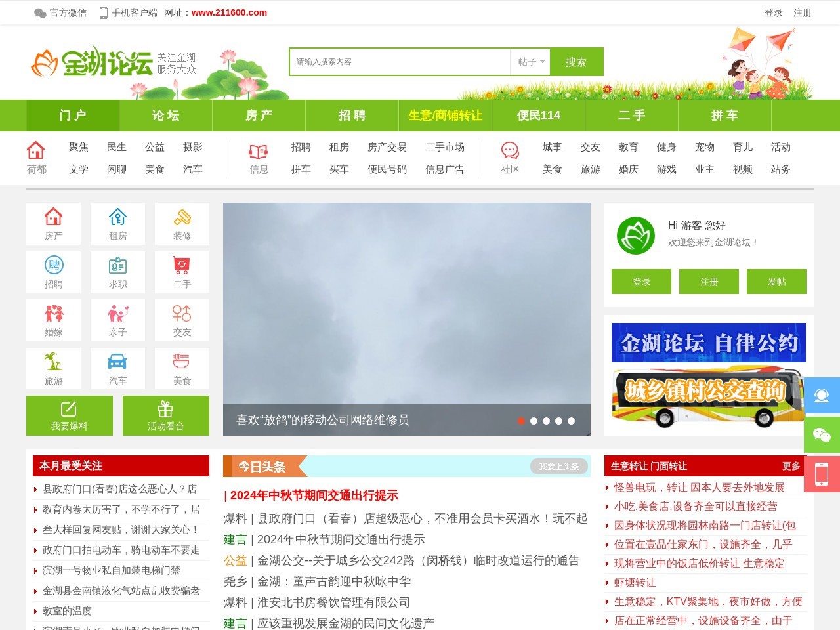Screen dimensions: 840x630
Task: Click the 装修 (decoration) icon
Action: pos(182,223)
